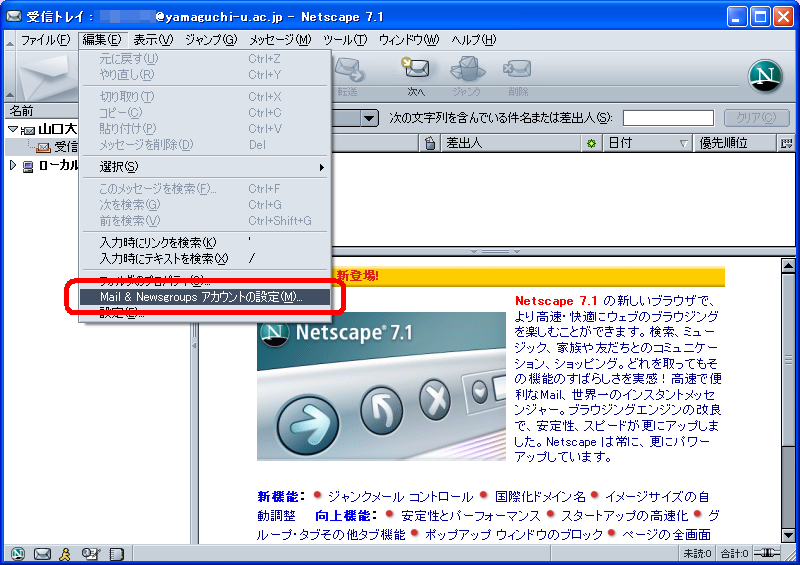800x565 pixels.
Task: Collapse the mail toolbar grippy
Action: tap(10, 77)
